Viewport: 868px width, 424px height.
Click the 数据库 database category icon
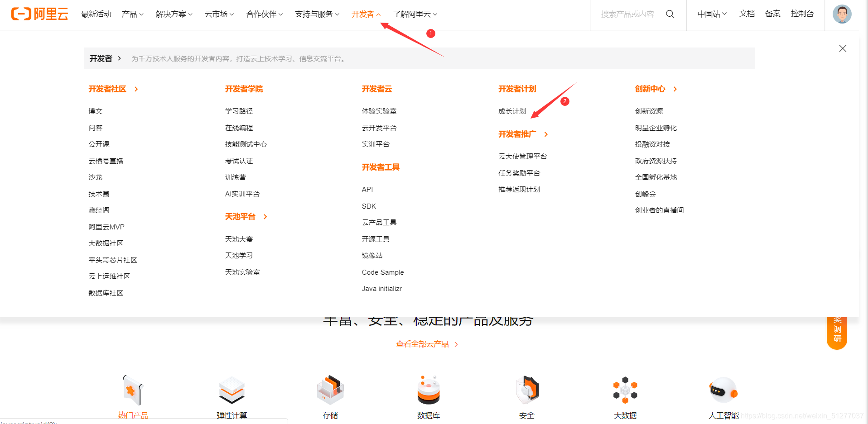click(429, 390)
